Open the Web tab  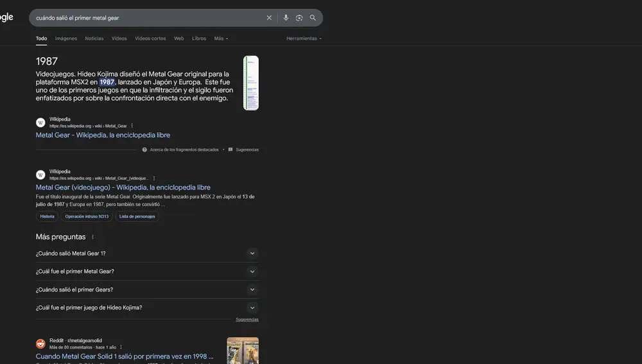point(179,39)
